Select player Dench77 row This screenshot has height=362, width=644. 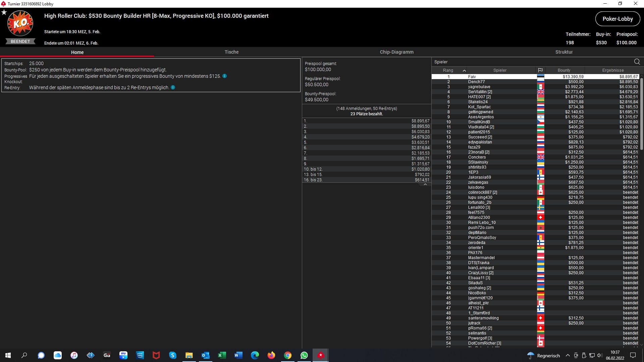point(476,82)
